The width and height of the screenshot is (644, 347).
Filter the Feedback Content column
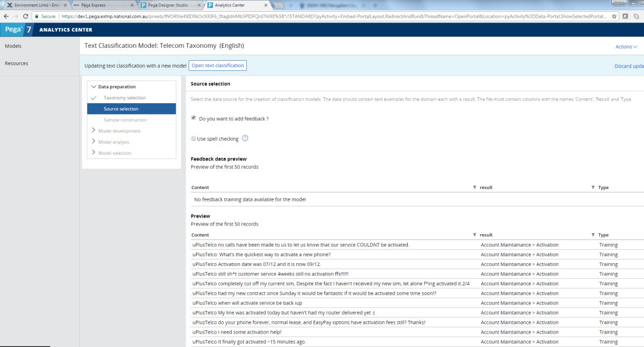pos(474,187)
